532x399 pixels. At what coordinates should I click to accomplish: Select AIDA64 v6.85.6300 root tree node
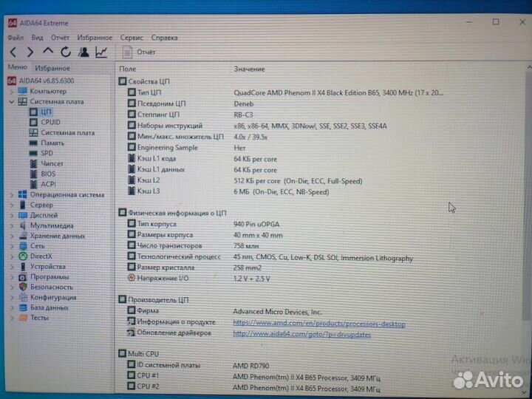[x=41, y=81]
